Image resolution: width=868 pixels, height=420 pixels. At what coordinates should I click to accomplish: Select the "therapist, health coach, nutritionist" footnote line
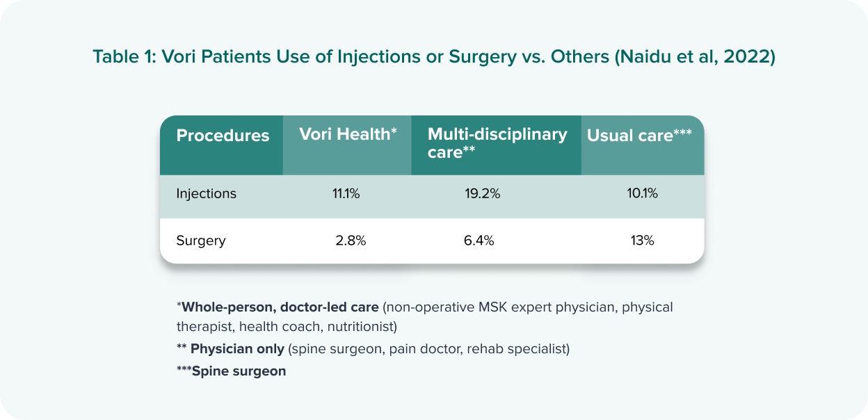click(287, 325)
